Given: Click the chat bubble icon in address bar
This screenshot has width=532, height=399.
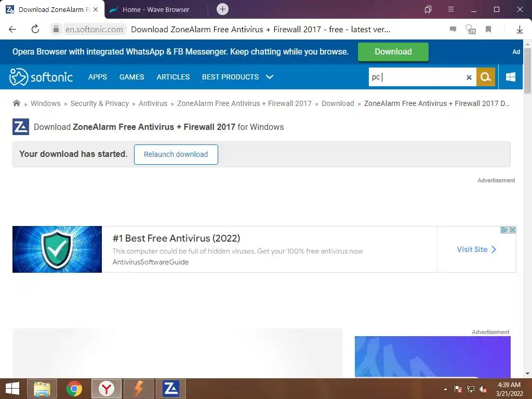Looking at the screenshot, I should pos(453,29).
